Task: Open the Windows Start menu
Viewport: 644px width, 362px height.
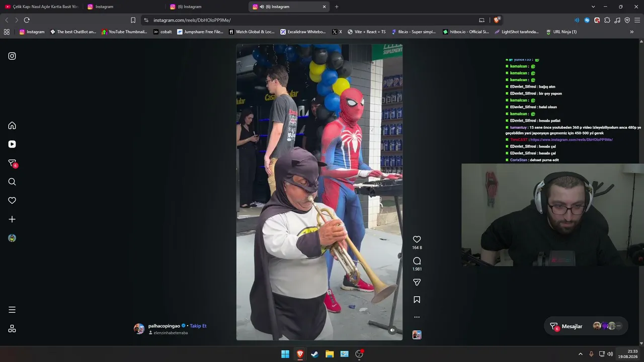Action: click(285, 354)
